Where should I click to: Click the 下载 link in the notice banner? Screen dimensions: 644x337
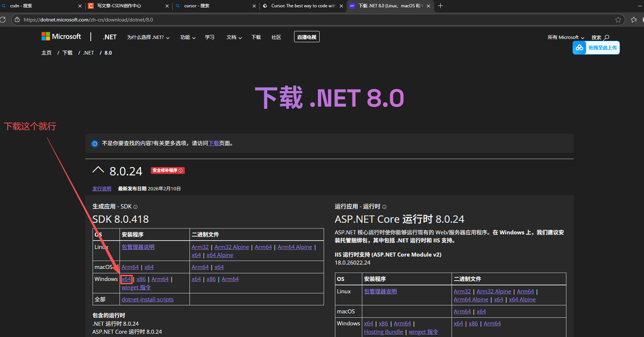(x=214, y=143)
